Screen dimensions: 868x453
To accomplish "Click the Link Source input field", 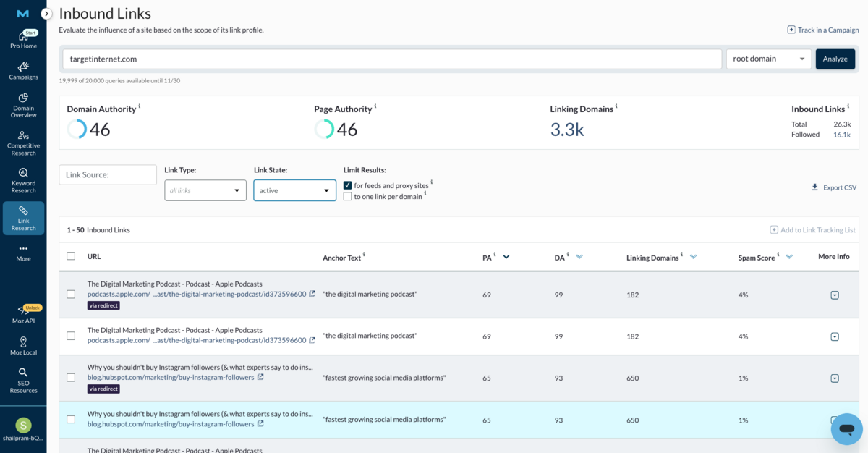I will 108,174.
